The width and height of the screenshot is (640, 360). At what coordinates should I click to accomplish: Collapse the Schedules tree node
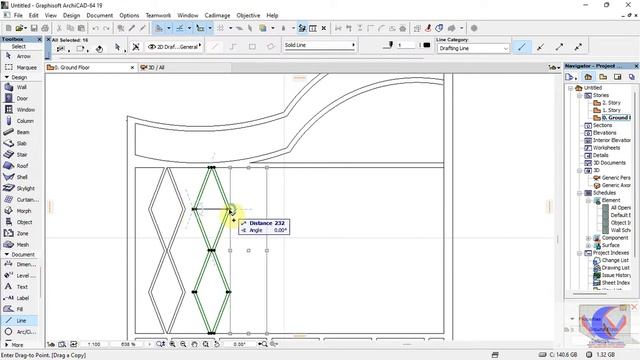coord(579,193)
